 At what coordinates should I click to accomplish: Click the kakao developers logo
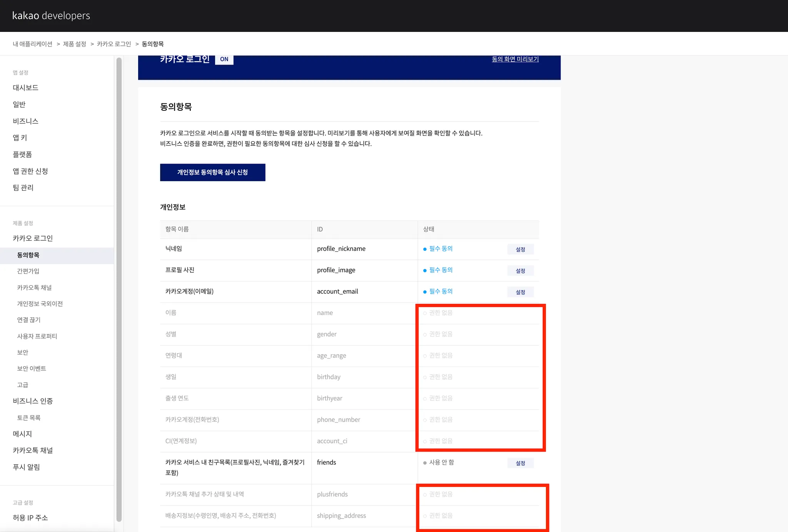point(51,16)
